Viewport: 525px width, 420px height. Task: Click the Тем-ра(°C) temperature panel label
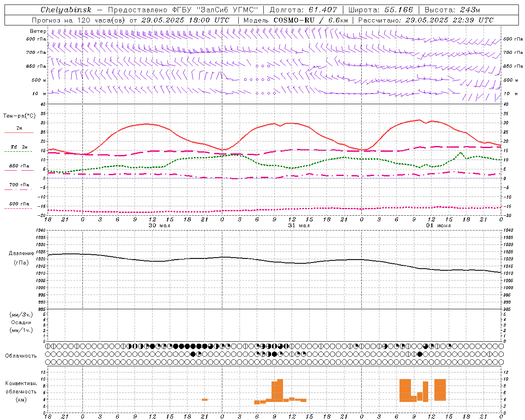coord(19,116)
